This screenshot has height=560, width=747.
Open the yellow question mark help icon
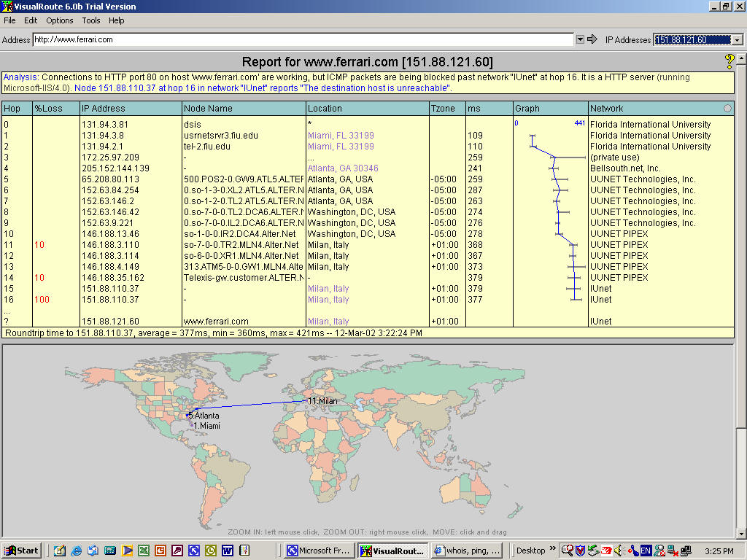coord(729,61)
